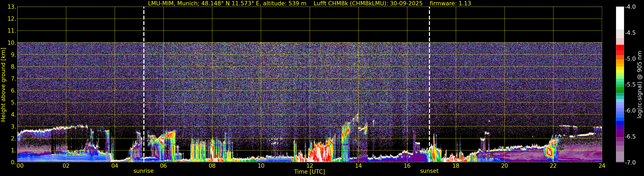Click the 'Lufft CHM8k (CHM8kLMU): 30-09-2025' title text
The image size is (644, 176).
368,3
